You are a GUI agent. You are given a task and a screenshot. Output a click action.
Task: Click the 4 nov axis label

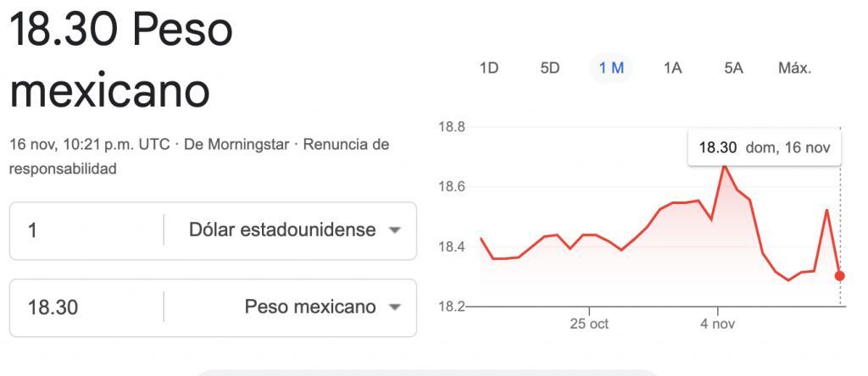pyautogui.click(x=718, y=323)
